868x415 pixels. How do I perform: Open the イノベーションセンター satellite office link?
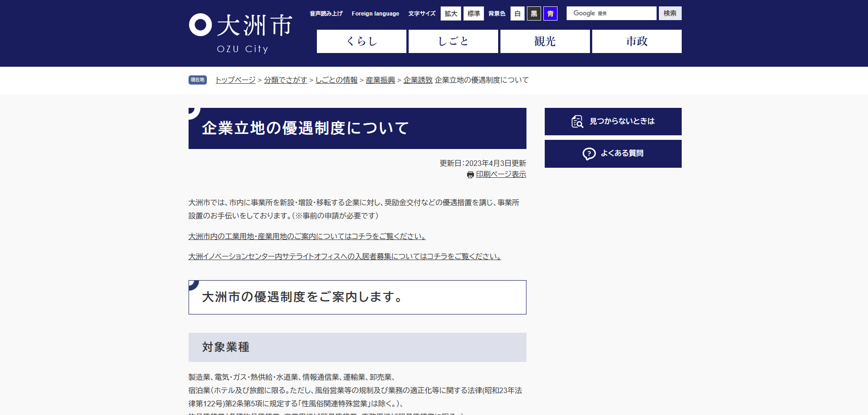coord(345,256)
